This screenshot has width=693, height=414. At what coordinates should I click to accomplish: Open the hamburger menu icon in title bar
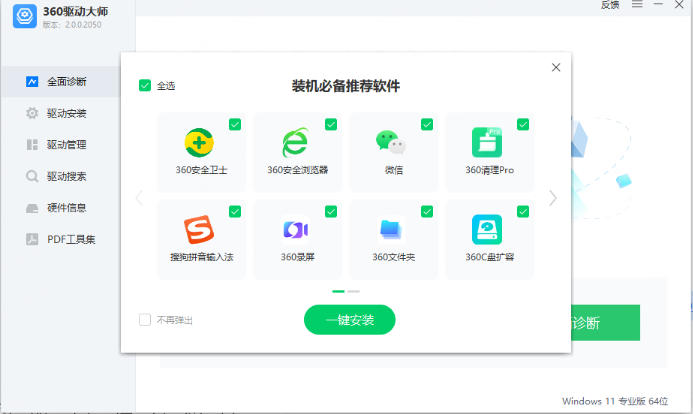coord(637,4)
